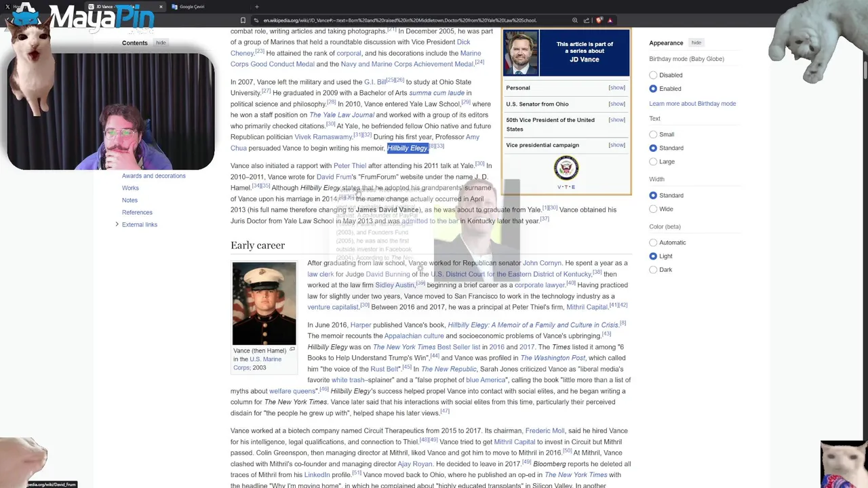This screenshot has width=868, height=488.
Task: Hide the Appearance panel
Action: (x=696, y=43)
